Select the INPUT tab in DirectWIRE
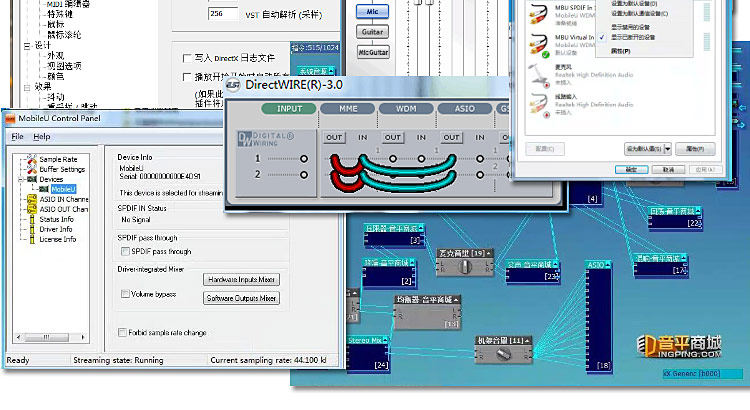 289,109
